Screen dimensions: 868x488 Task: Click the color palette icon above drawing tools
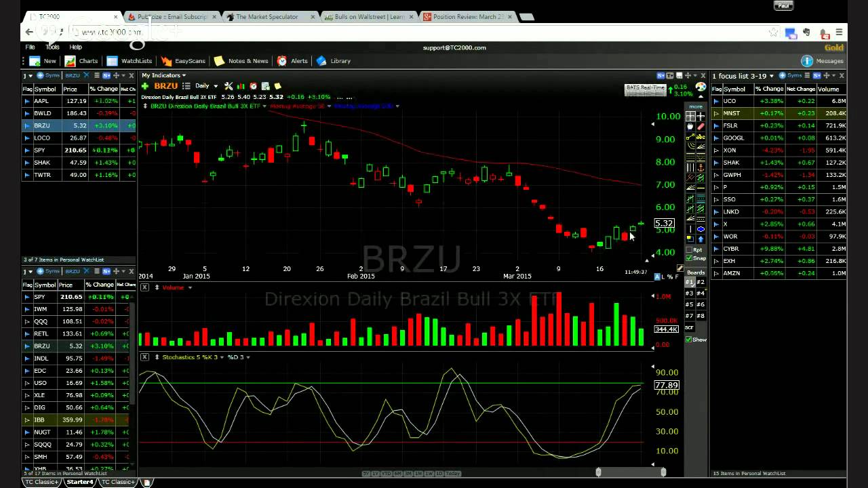point(701,87)
